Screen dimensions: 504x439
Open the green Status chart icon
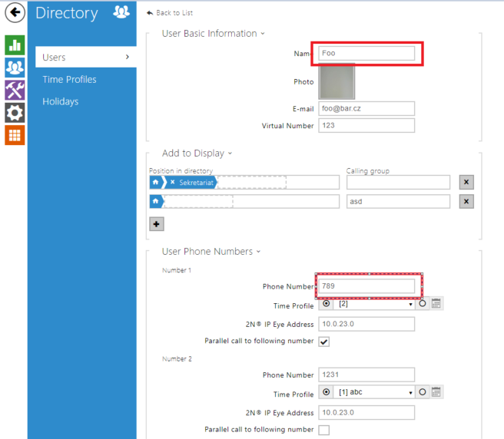coord(15,45)
